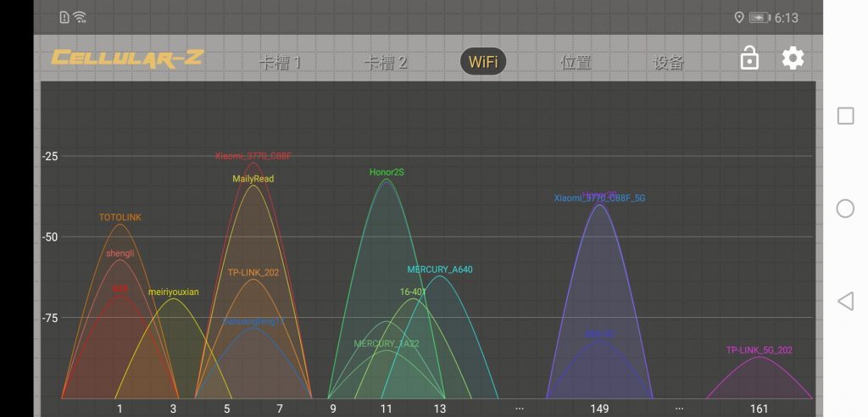Viewport: 868px width, 417px height.
Task: Tap channel 149 on the axis
Action: point(599,409)
